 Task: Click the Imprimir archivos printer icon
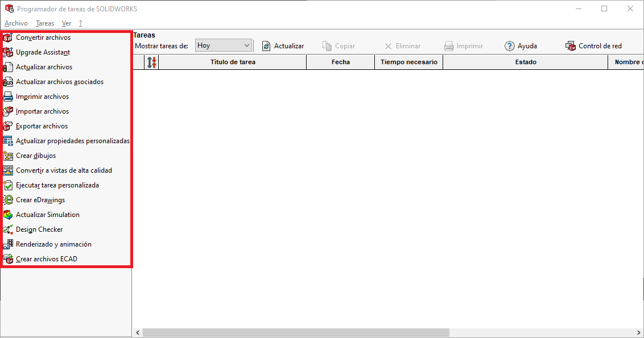[x=8, y=97]
